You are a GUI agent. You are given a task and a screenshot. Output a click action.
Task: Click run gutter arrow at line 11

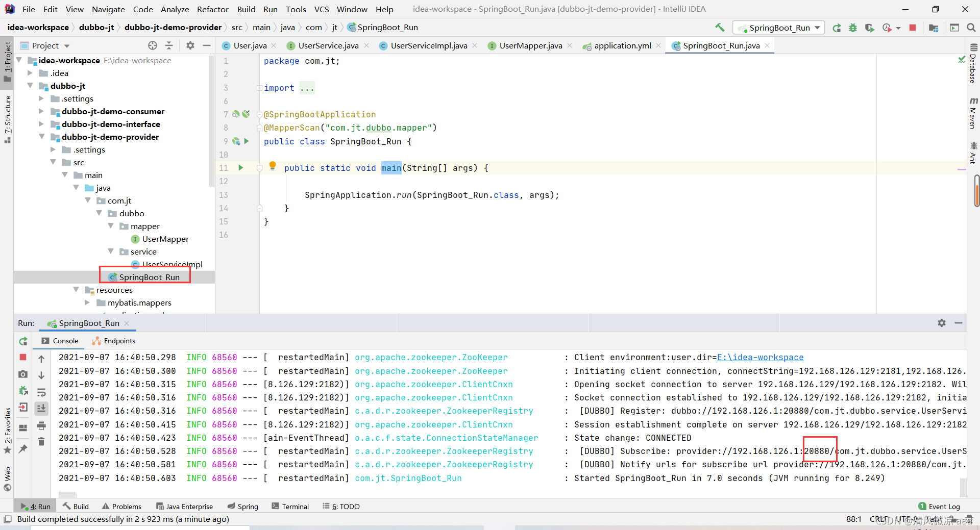click(240, 167)
